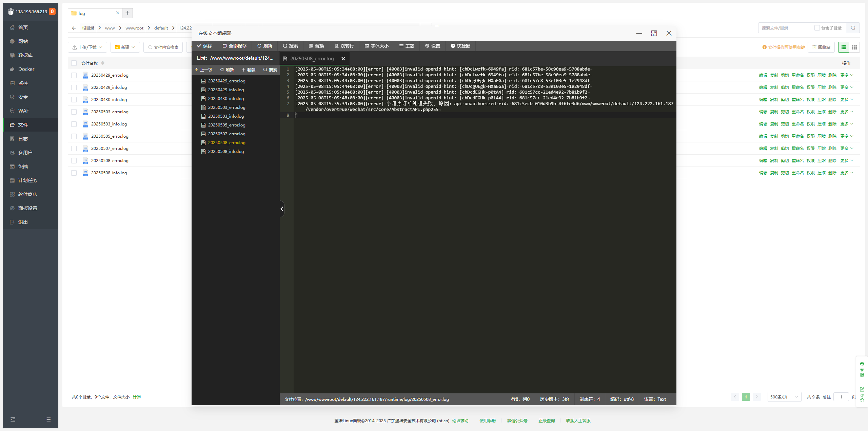868x431 pixels.
Task: Search within the editor file tree panel
Action: coord(270,70)
